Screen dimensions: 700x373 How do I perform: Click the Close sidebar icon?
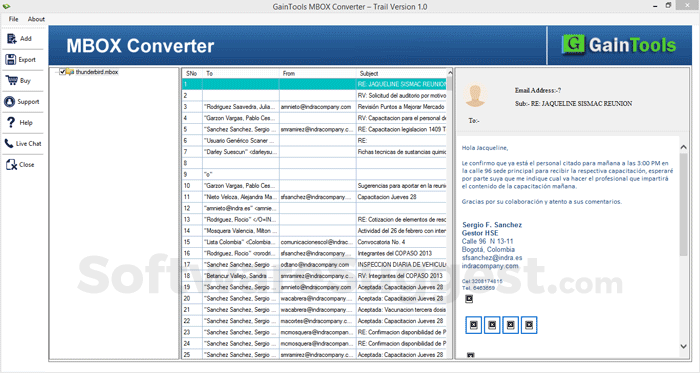point(11,165)
